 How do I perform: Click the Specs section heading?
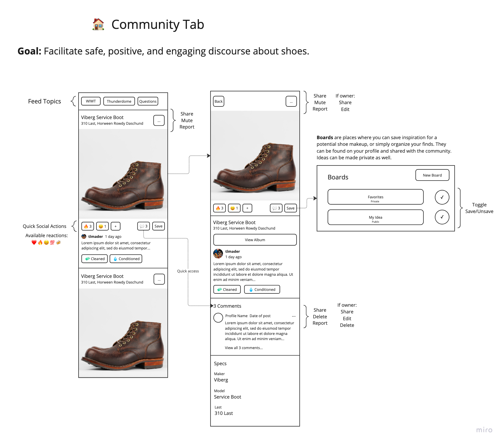point(220,363)
